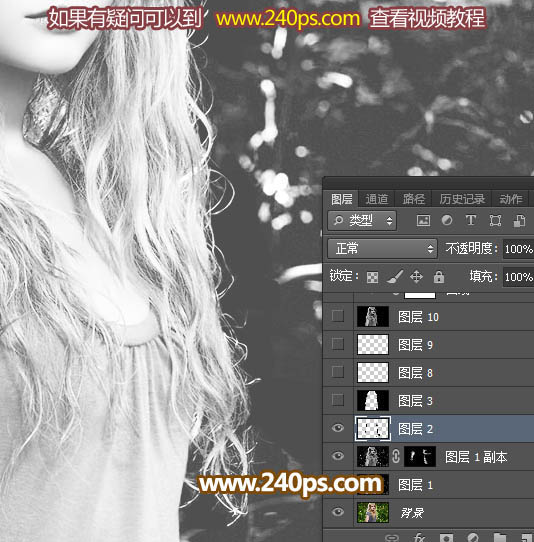Filter layers by pixel image icon
Image resolution: width=534 pixels, height=542 pixels.
pos(423,220)
